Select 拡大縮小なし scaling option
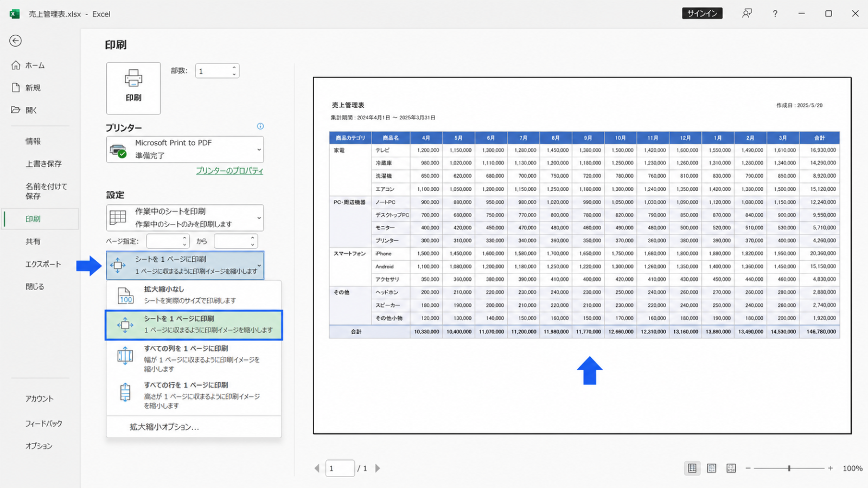This screenshot has width=868, height=488. coord(194,295)
